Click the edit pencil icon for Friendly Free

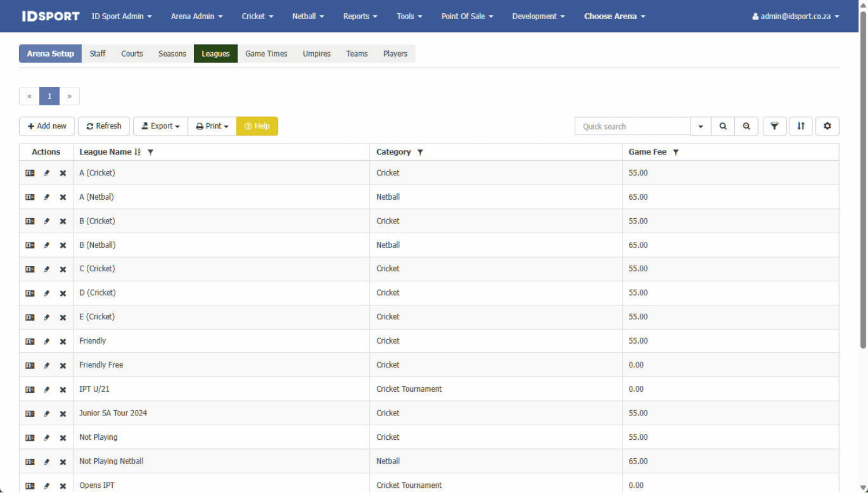pyautogui.click(x=47, y=366)
